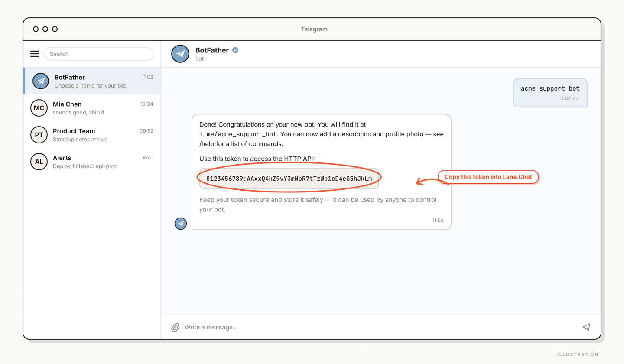Open the t.me/acme_support_bot link

point(238,134)
